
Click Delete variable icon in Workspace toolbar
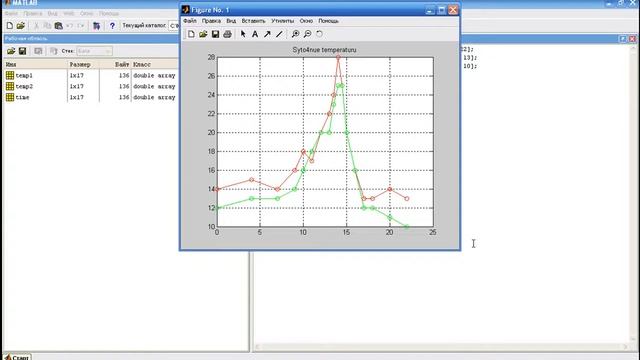(x=53, y=51)
